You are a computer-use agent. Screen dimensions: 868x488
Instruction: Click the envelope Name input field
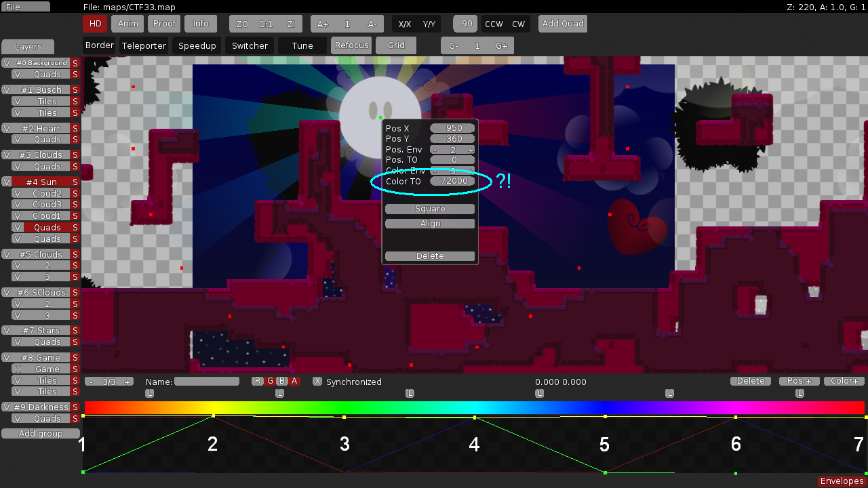coord(207,382)
